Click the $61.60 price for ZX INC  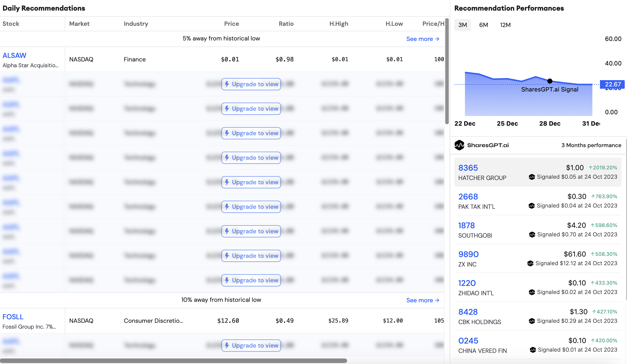(x=575, y=254)
